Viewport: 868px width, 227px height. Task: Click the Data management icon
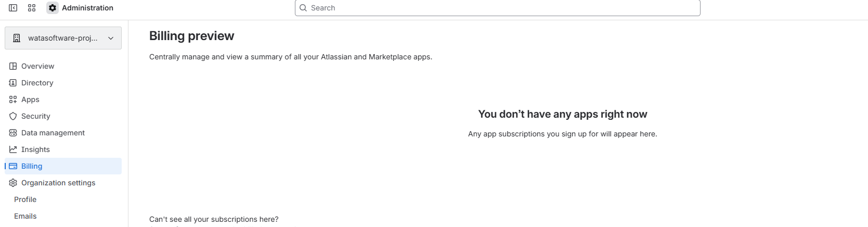[x=13, y=133]
